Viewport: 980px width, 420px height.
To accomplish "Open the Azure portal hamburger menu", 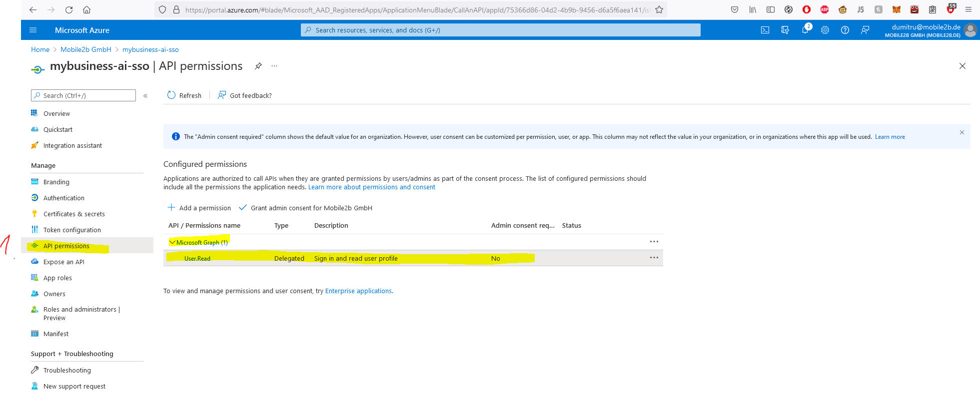I will [x=33, y=30].
